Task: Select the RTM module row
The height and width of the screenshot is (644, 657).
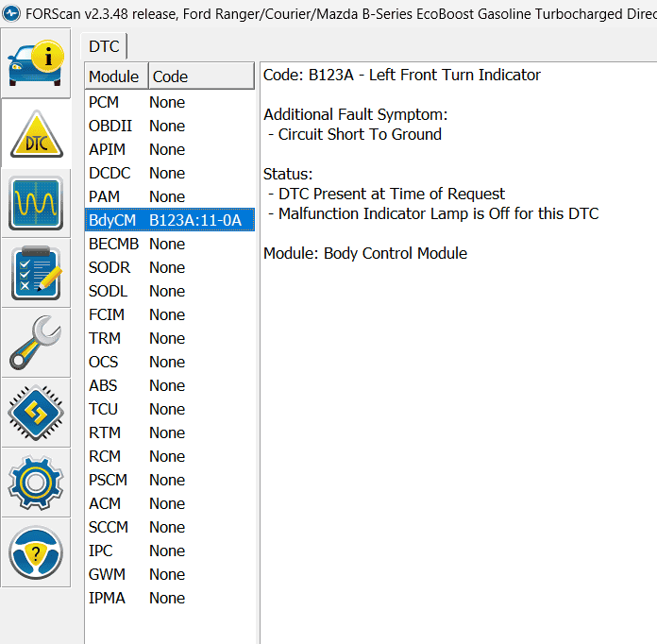Action: coord(170,432)
